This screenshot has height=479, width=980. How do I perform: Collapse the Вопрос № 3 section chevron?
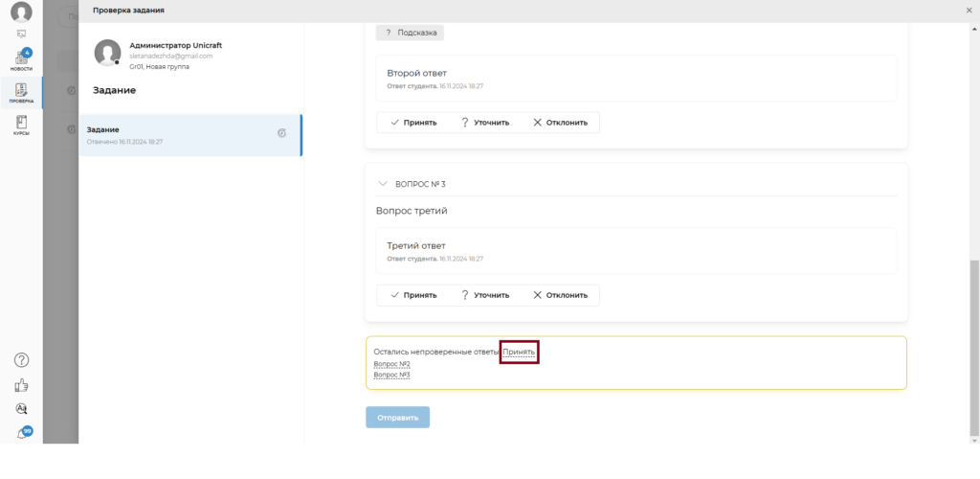click(x=383, y=184)
